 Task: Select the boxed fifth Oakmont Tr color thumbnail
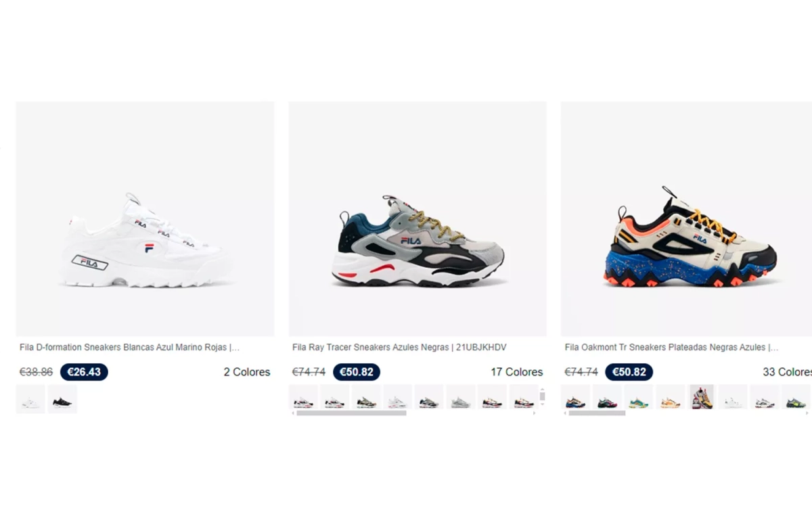click(x=701, y=397)
